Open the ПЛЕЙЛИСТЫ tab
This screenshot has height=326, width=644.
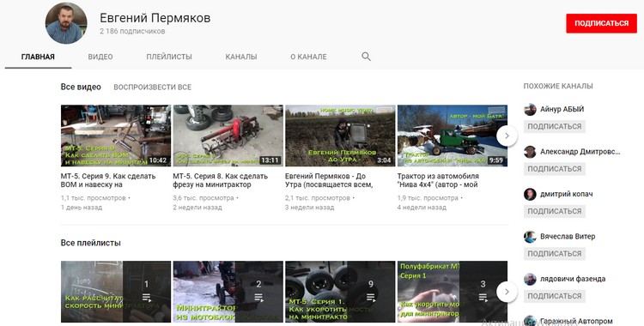[169, 57]
